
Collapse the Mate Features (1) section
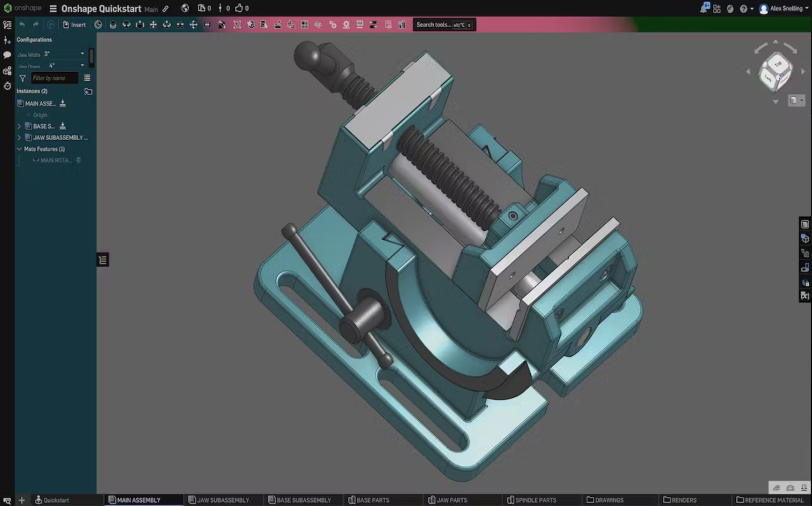tap(19, 149)
